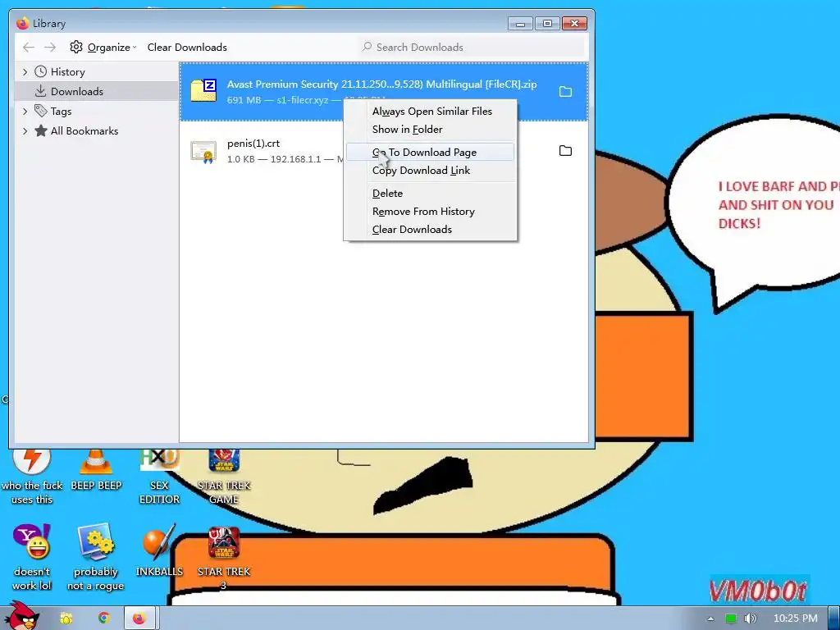Screen dimensions: 840x630
Task: Minimize the Library window
Action: tap(519, 24)
